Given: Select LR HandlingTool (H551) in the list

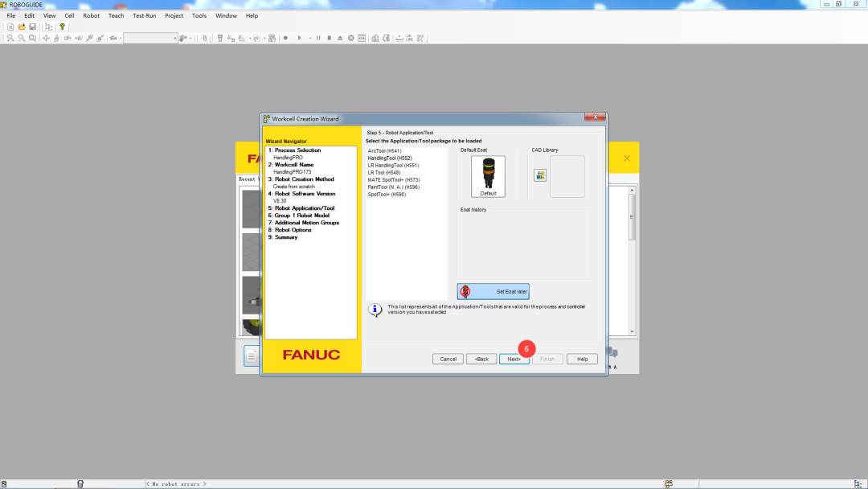Looking at the screenshot, I should [x=394, y=165].
